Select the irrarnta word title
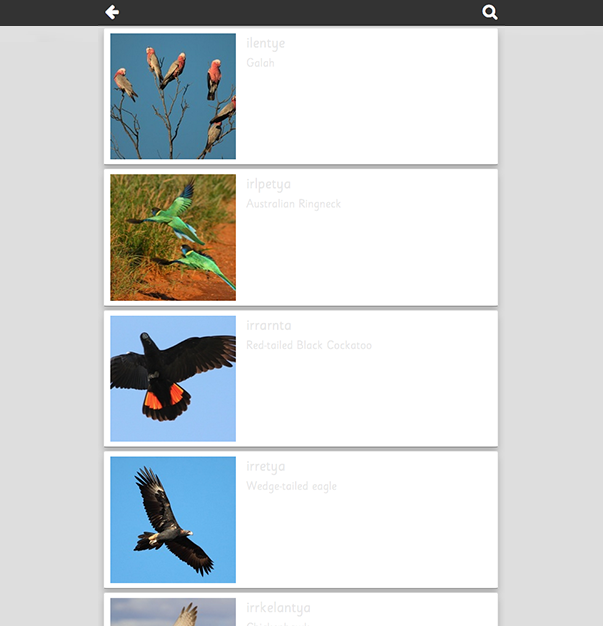 tap(269, 325)
